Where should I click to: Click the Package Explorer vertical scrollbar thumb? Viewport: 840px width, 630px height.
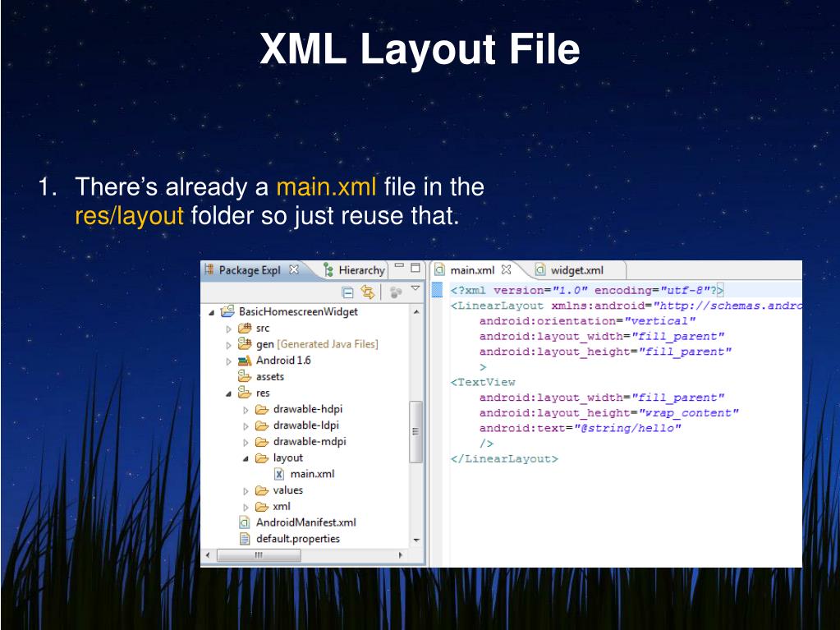[415, 432]
